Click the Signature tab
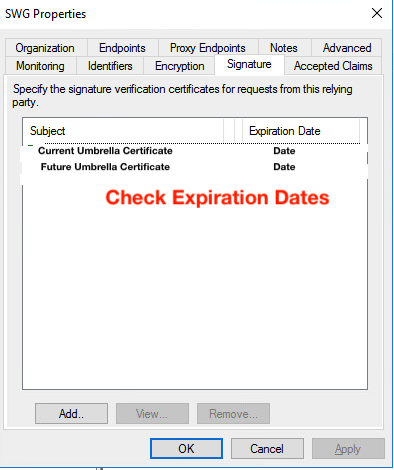Viewport: 394px width, 470px height. pyautogui.click(x=249, y=64)
